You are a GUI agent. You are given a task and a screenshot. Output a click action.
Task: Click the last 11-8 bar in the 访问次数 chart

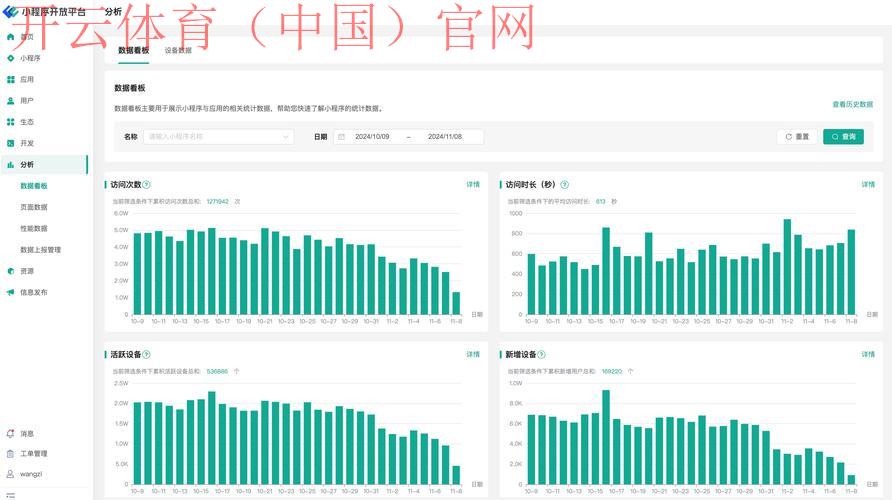(x=456, y=303)
